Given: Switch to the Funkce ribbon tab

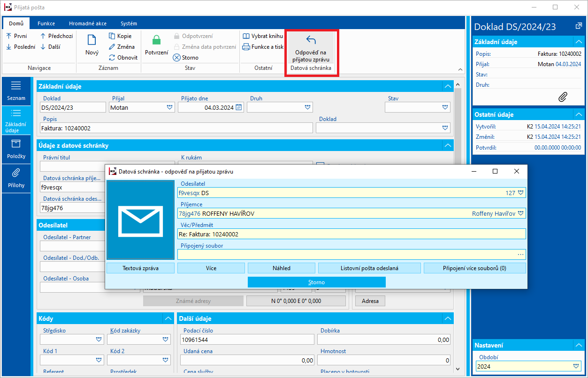Looking at the screenshot, I should (x=46, y=23).
